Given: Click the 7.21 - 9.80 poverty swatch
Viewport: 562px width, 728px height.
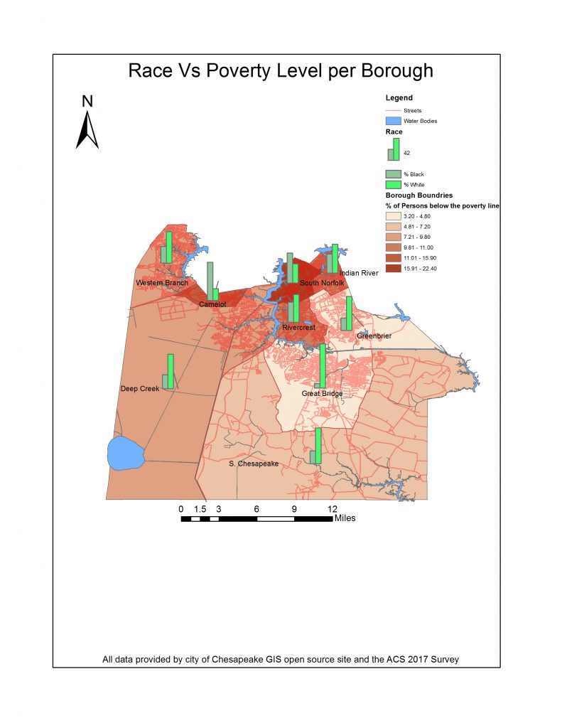Looking at the screenshot, I should (393, 237).
